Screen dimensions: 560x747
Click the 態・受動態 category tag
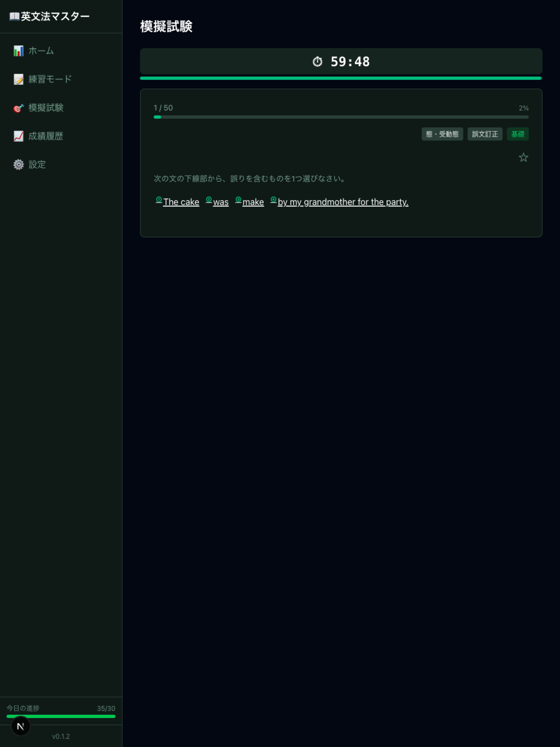[x=442, y=134]
